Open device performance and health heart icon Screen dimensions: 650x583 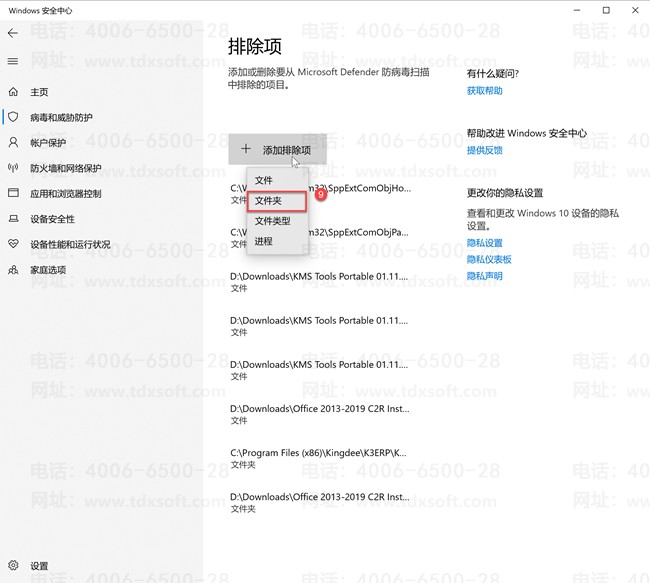13,244
